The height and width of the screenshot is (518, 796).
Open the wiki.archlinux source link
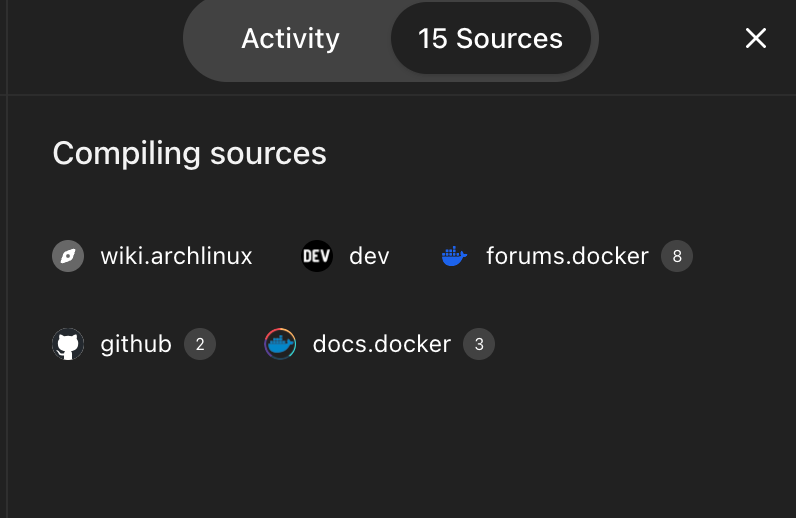point(176,256)
